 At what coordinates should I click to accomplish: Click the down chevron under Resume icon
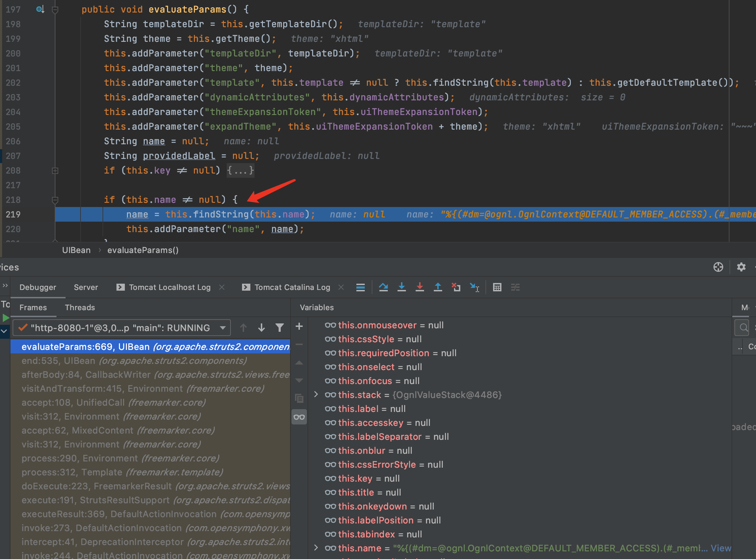tap(4, 331)
